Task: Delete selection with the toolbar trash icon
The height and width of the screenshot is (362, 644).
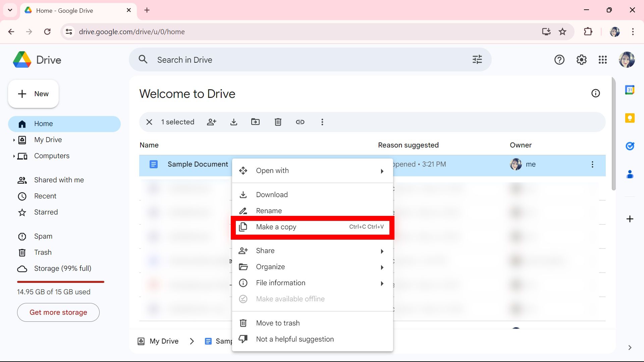Action: pyautogui.click(x=278, y=122)
